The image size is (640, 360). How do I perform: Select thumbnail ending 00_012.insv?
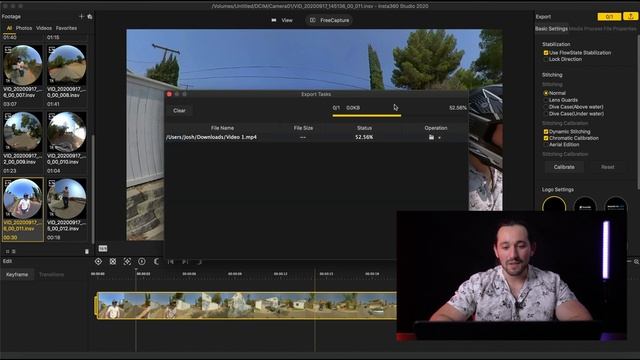point(67,199)
